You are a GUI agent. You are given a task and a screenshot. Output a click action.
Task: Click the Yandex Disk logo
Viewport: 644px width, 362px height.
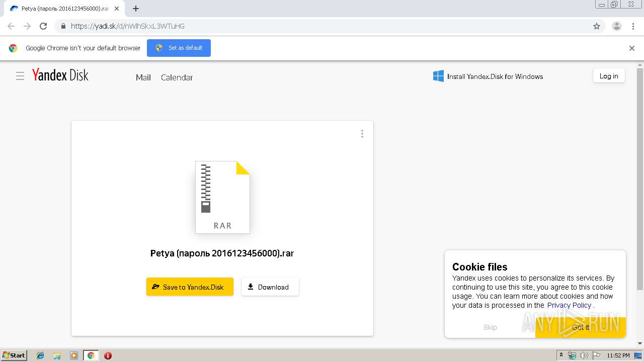(x=60, y=75)
